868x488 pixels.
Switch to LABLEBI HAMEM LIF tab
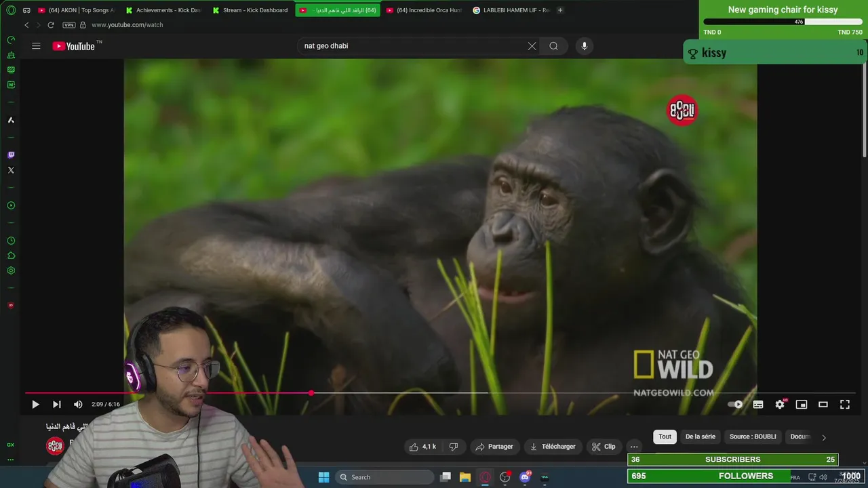coord(511,10)
